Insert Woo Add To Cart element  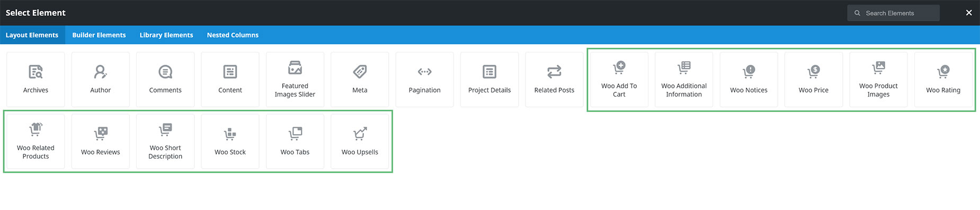[x=619, y=80]
